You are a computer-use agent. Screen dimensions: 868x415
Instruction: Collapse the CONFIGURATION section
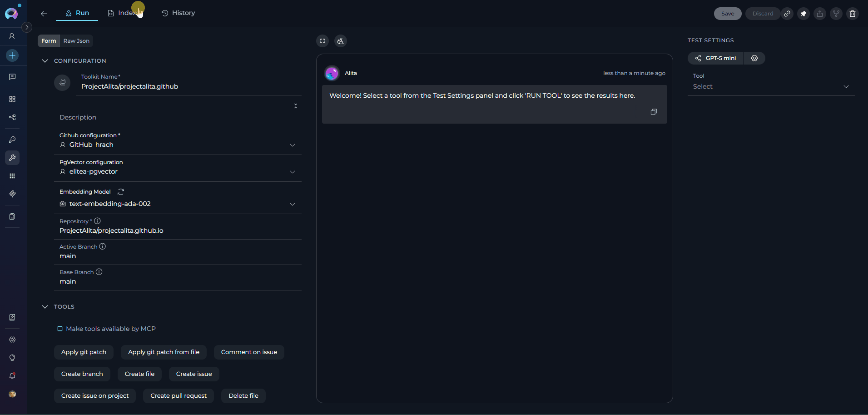pyautogui.click(x=45, y=61)
